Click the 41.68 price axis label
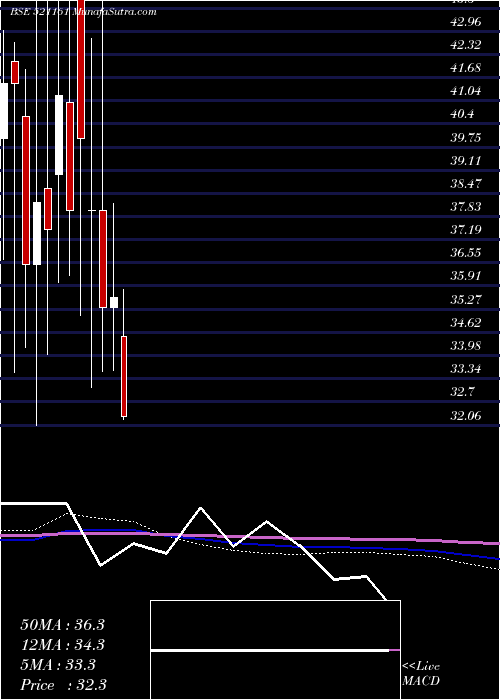The width and height of the screenshot is (500, 700). tap(466, 68)
